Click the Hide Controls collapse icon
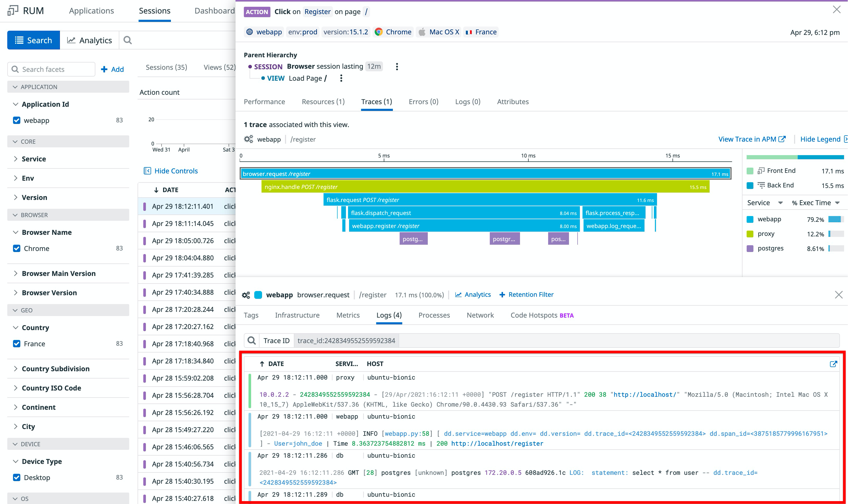 click(147, 171)
